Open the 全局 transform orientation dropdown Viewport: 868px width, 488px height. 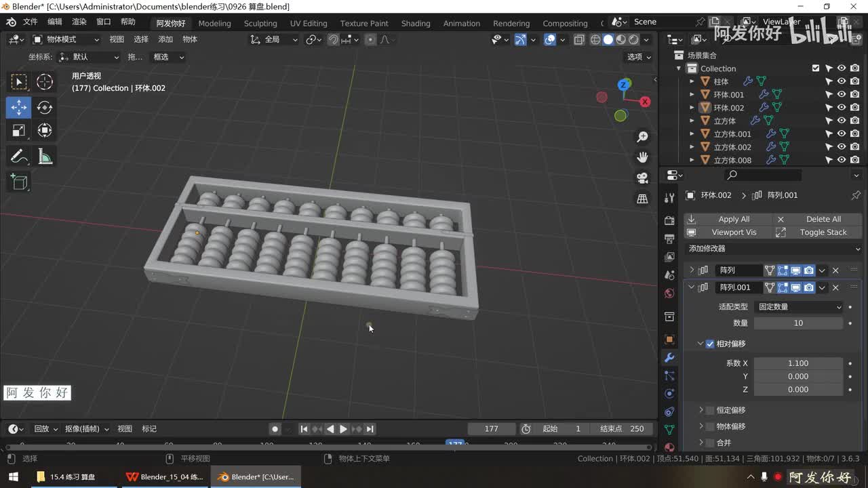click(x=274, y=39)
